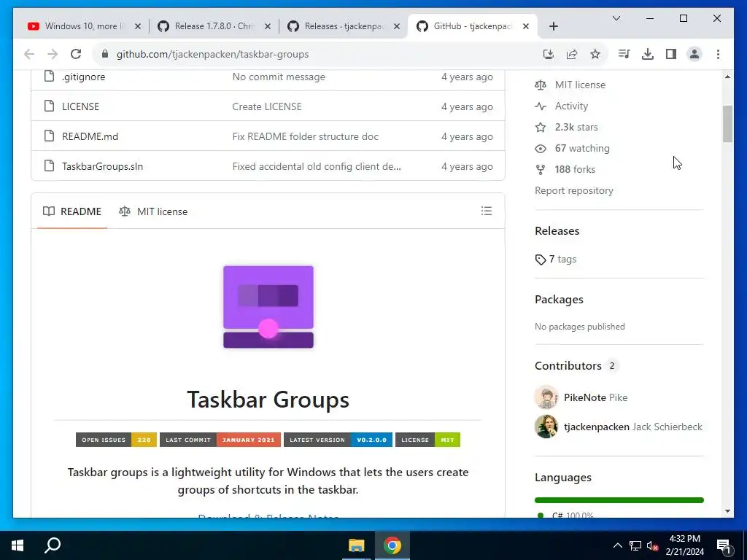The height and width of the screenshot is (560, 747).
Task: Open the Windows Start menu
Action: (x=18, y=545)
